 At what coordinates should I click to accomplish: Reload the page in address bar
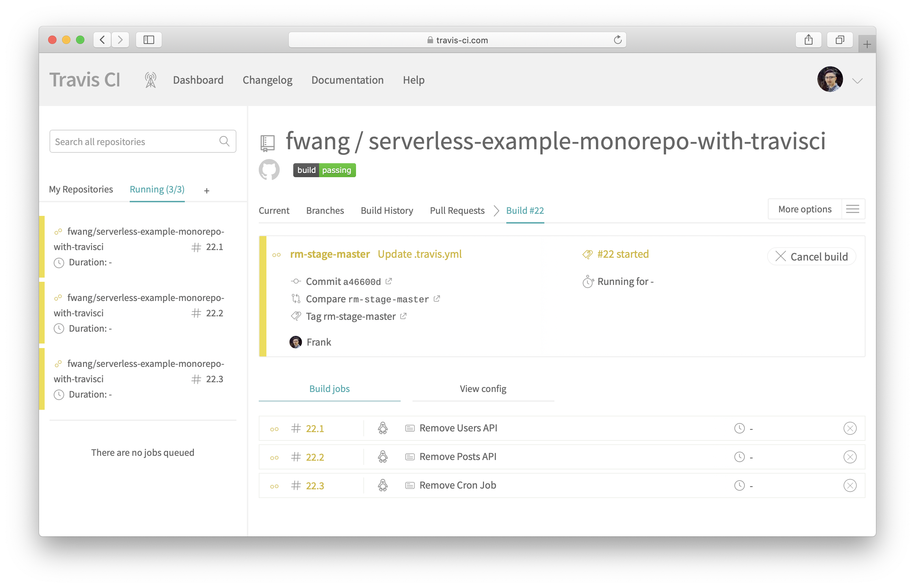tap(617, 40)
